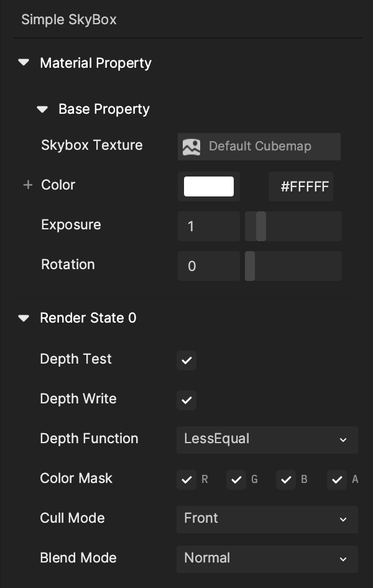Select the Default Cubemap texture field

click(x=259, y=147)
